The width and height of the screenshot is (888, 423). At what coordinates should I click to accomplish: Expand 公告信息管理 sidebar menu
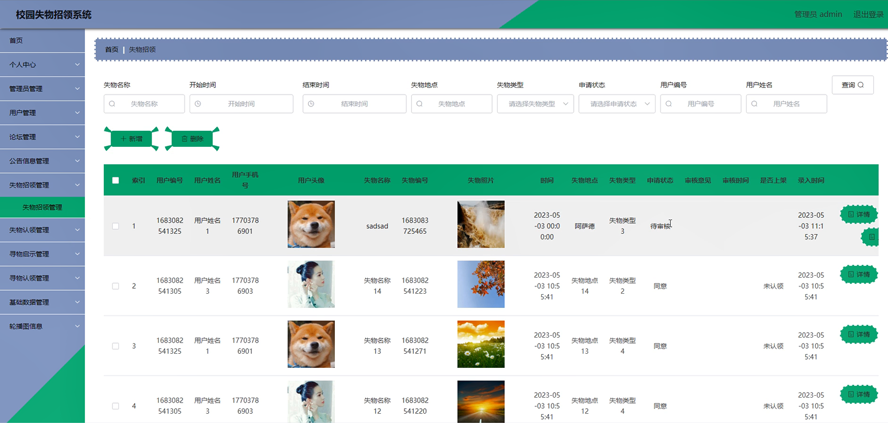pos(42,161)
